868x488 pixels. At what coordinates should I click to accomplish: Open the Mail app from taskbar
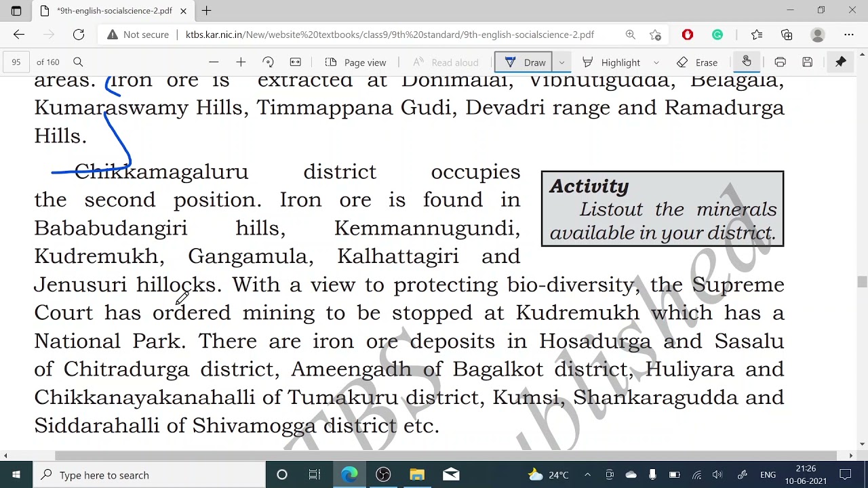(451, 474)
